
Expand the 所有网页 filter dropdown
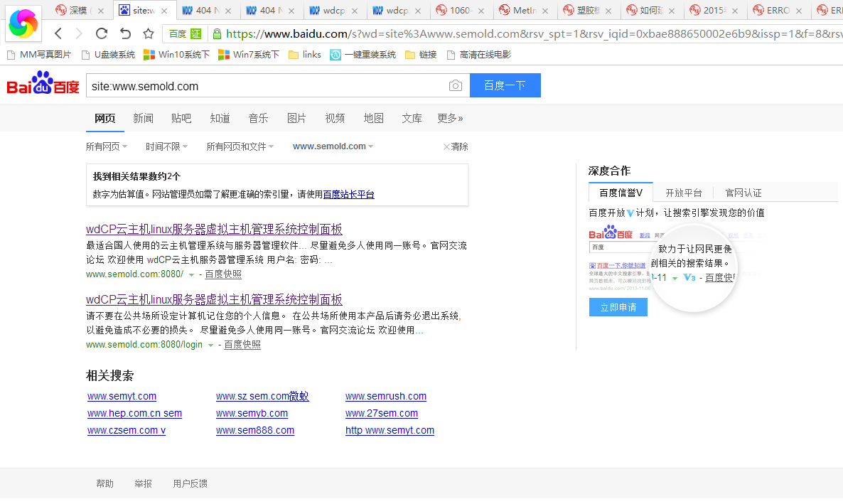[107, 146]
